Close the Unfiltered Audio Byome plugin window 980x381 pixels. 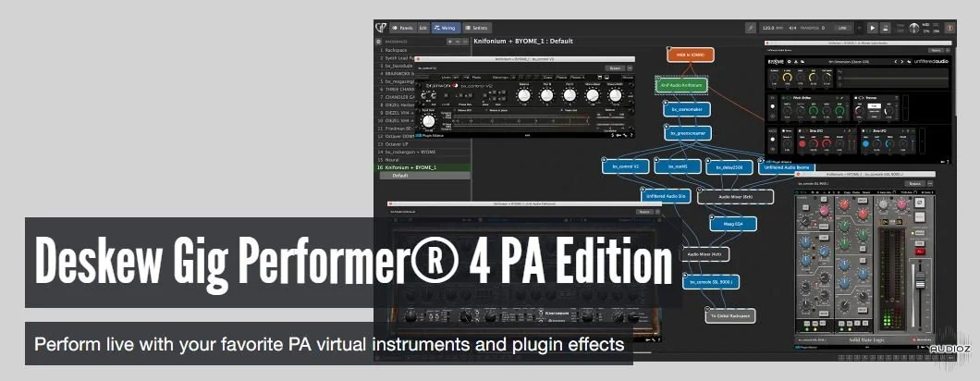coord(769,43)
